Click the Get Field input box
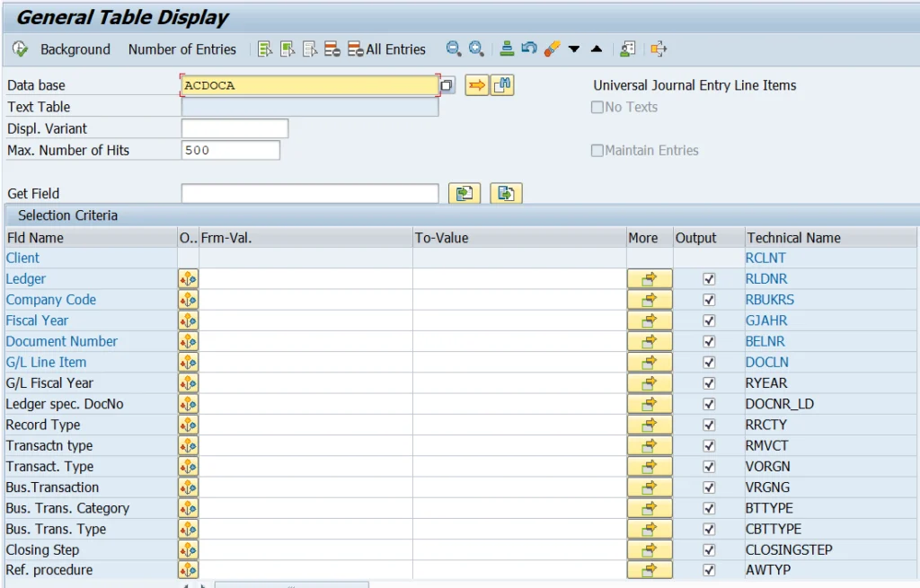This screenshot has height=588, width=920. [x=310, y=193]
